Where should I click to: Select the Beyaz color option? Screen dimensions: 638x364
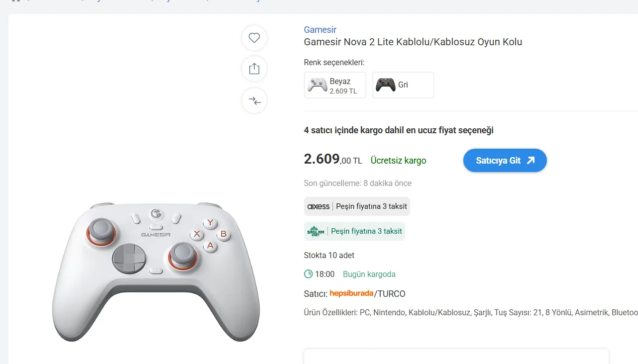[x=335, y=85]
